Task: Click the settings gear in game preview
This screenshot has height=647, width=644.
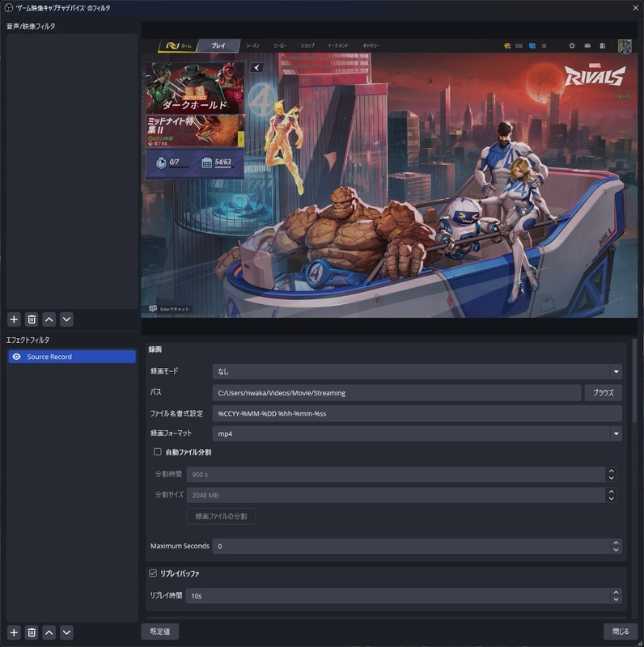Action: (572, 46)
